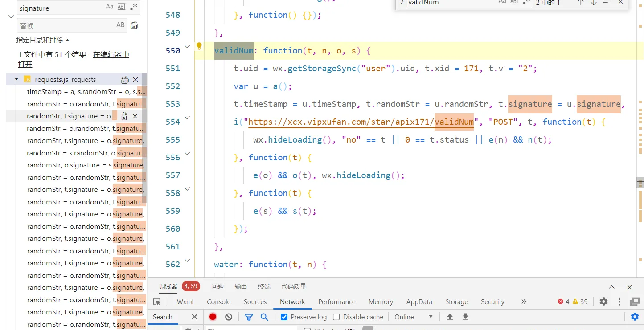Click the yellow warning count 39
Screen dimensions: 644x330
coord(580,301)
